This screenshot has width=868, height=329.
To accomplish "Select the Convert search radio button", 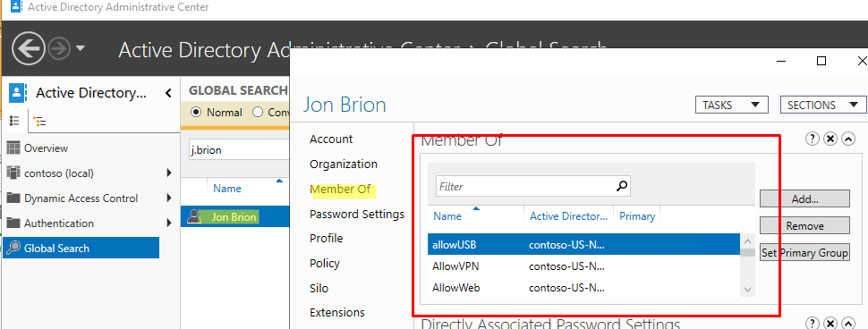I will click(258, 113).
